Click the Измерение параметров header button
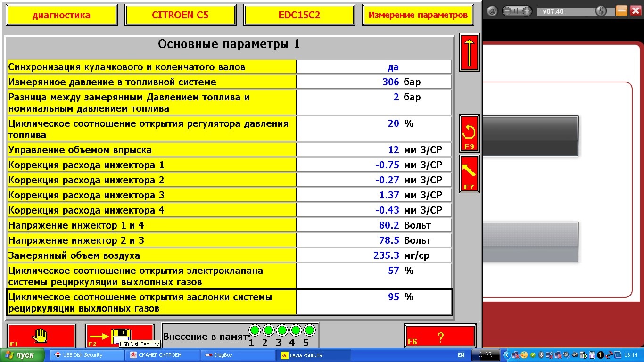644x362 pixels. click(418, 15)
